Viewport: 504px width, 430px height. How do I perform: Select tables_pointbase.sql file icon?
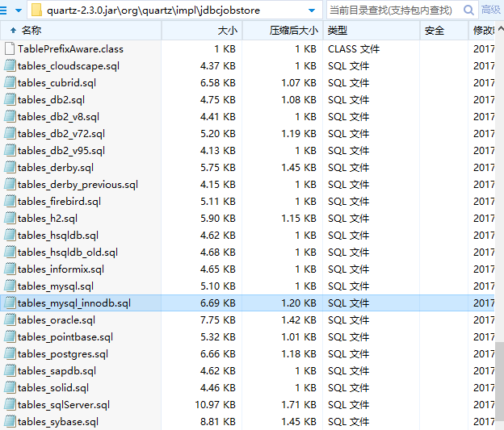(10, 337)
